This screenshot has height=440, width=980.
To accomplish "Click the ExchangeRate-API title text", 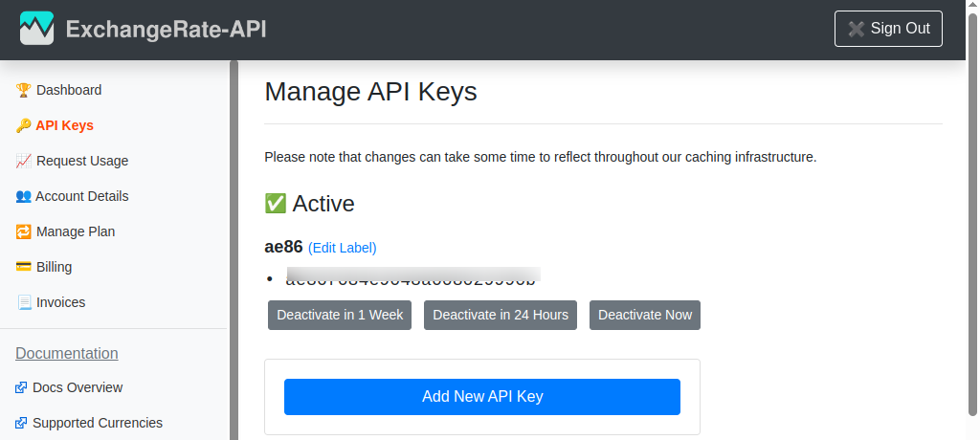I will pyautogui.click(x=167, y=30).
